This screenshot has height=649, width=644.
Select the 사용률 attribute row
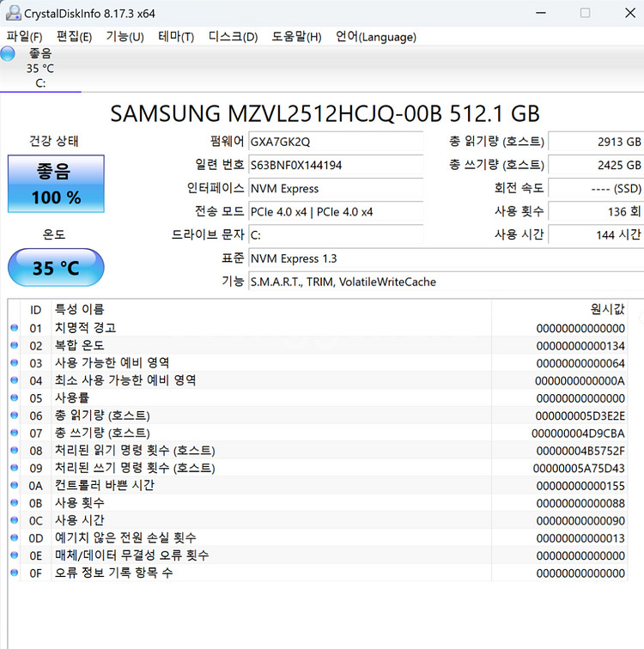pyautogui.click(x=318, y=397)
